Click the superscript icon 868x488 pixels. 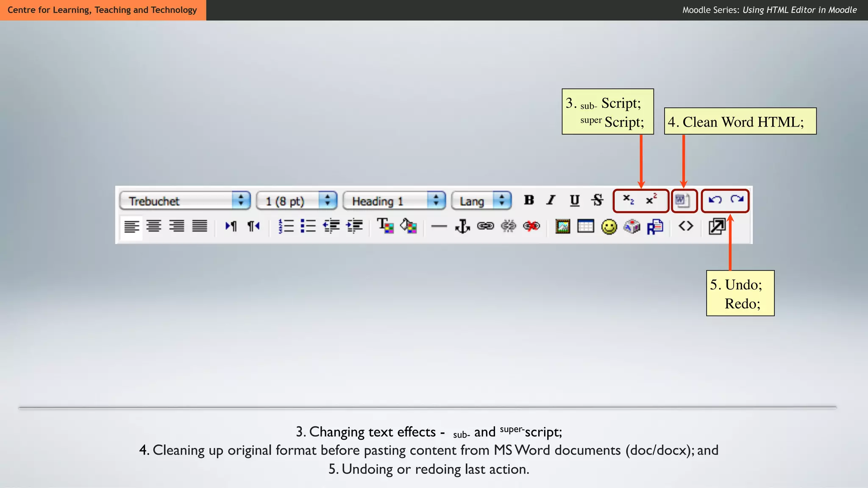pos(651,200)
